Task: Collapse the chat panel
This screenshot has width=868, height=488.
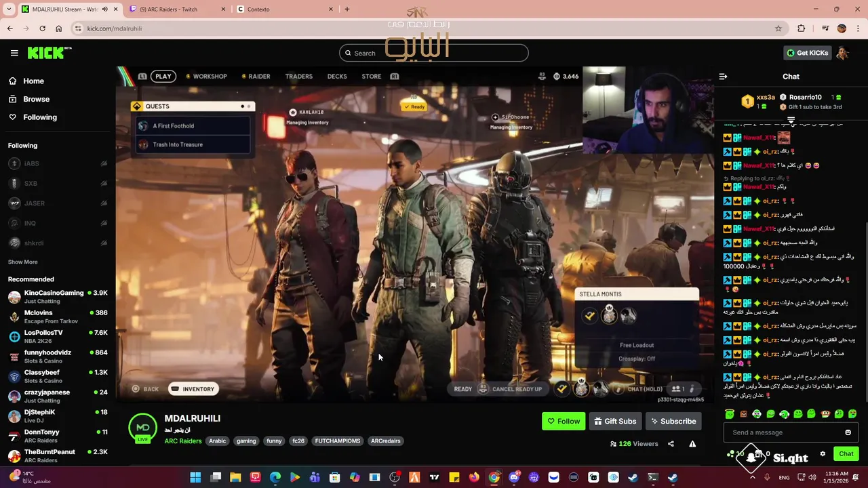Action: [x=723, y=77]
